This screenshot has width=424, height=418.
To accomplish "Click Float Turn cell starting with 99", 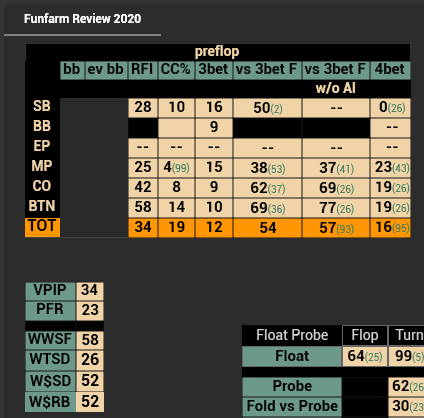I will 407,356.
